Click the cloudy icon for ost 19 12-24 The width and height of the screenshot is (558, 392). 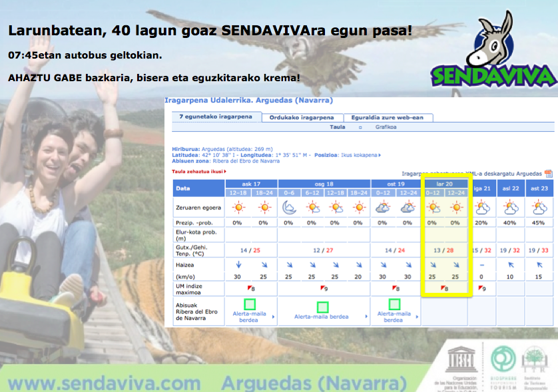click(x=408, y=208)
